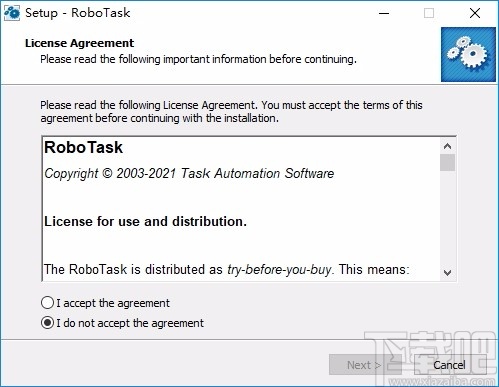Viewport: 499px width, 387px height.
Task: Click the 'You must accept the terms' instruction text
Action: click(231, 112)
